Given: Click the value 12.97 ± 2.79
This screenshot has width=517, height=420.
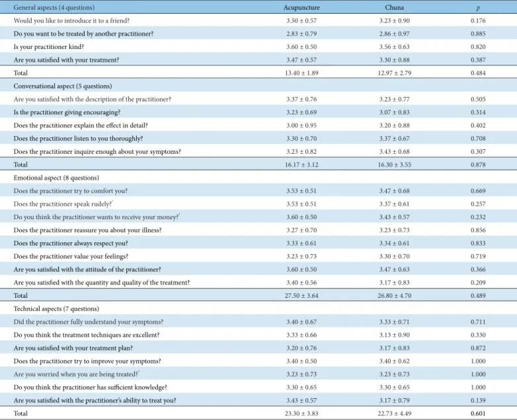Looking at the screenshot, I should click(x=394, y=73).
